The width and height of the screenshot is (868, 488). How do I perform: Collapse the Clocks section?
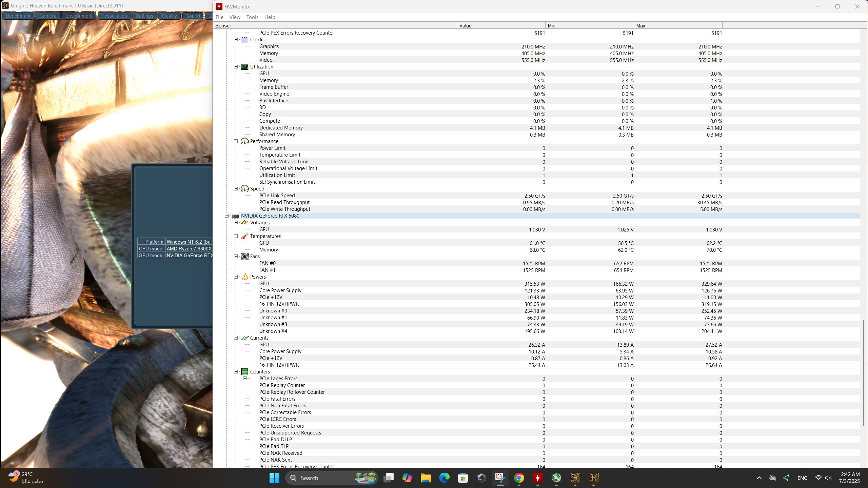point(236,40)
